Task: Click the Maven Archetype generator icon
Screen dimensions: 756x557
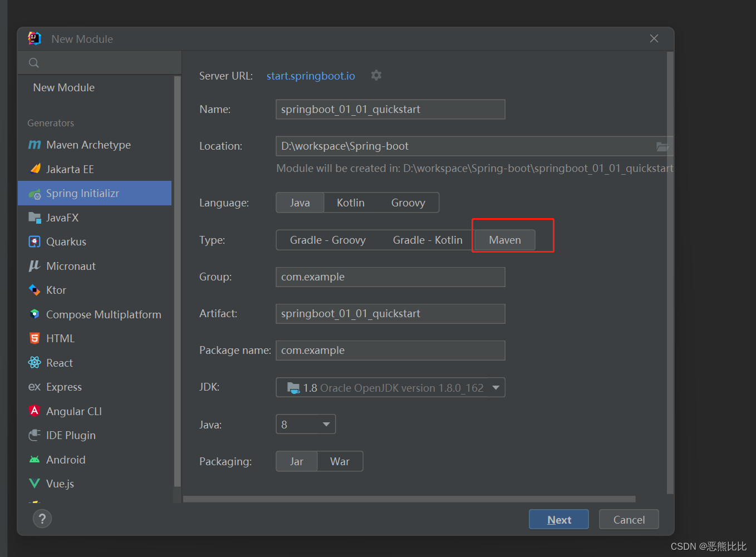Action: point(35,145)
